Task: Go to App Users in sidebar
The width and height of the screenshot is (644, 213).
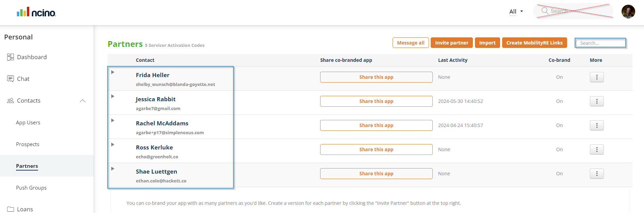Action: point(28,123)
